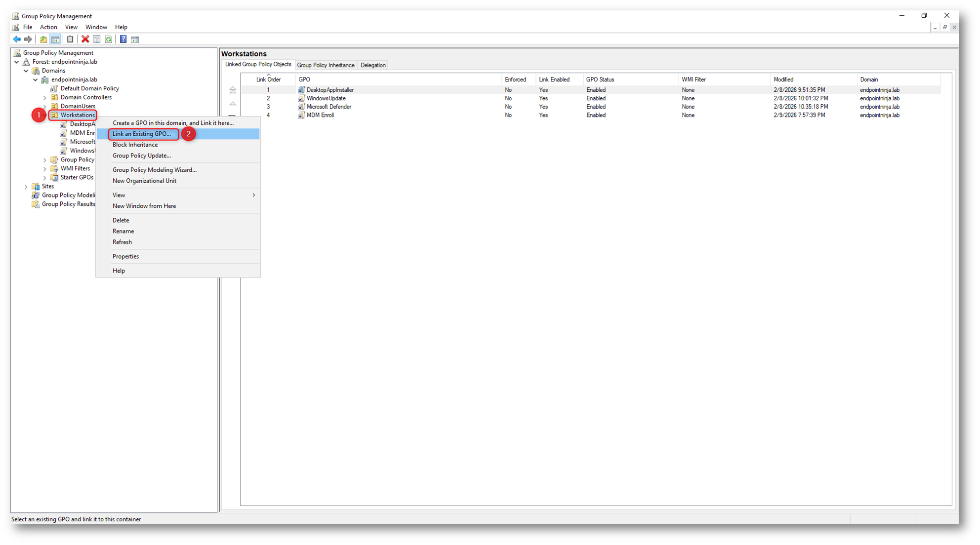This screenshot has height=545, width=980.
Task: Switch to Group Policy Inheritance tab
Action: pyautogui.click(x=326, y=65)
